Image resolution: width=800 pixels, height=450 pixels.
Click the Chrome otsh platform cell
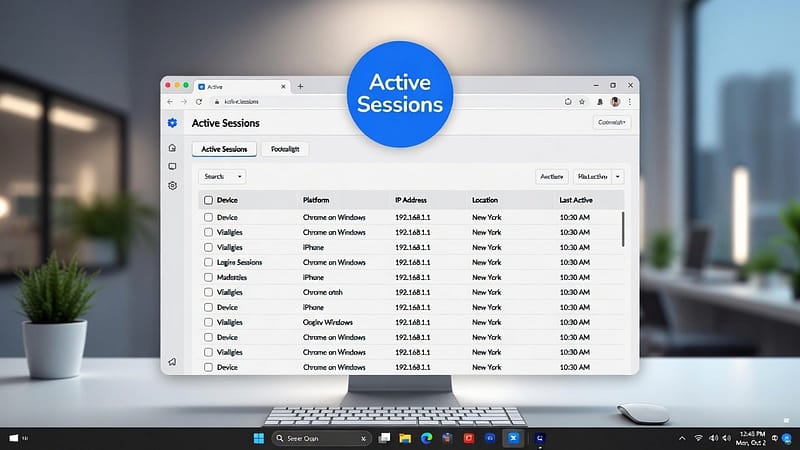[322, 292]
